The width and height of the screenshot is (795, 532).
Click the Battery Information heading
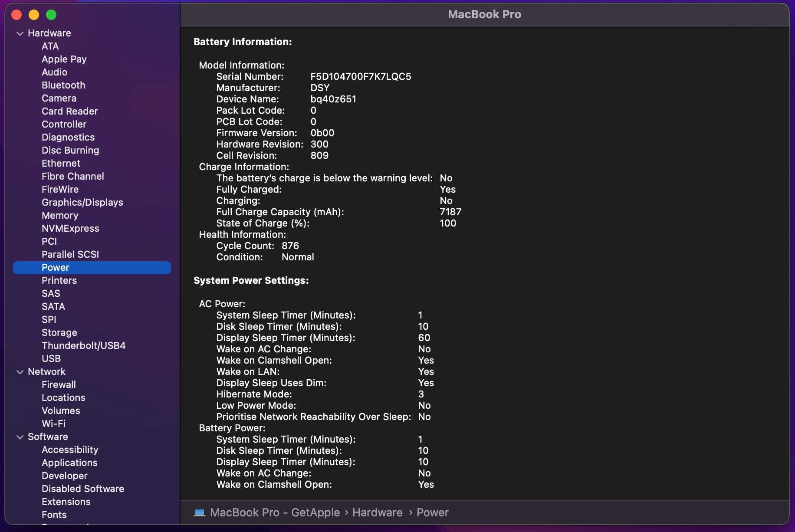coord(243,42)
